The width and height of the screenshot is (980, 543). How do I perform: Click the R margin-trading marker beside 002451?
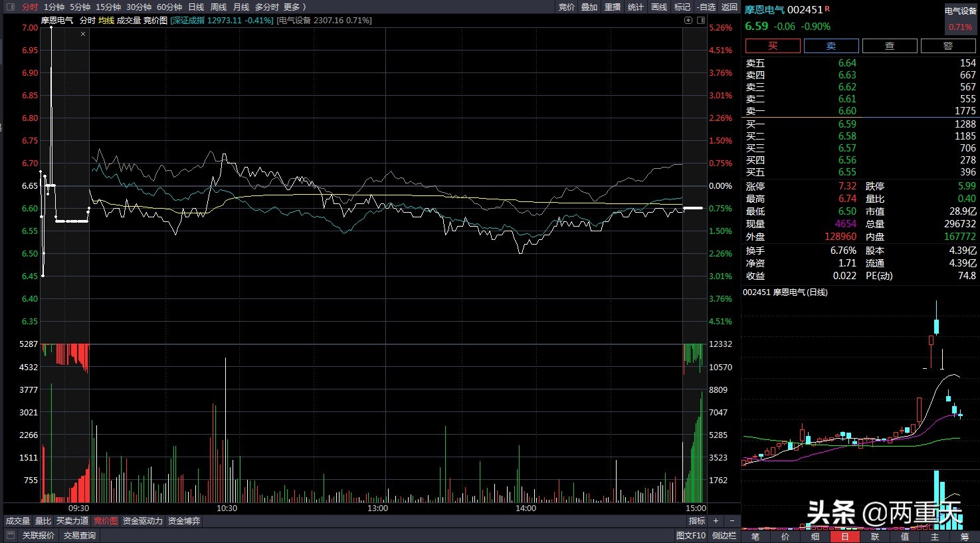(x=827, y=9)
